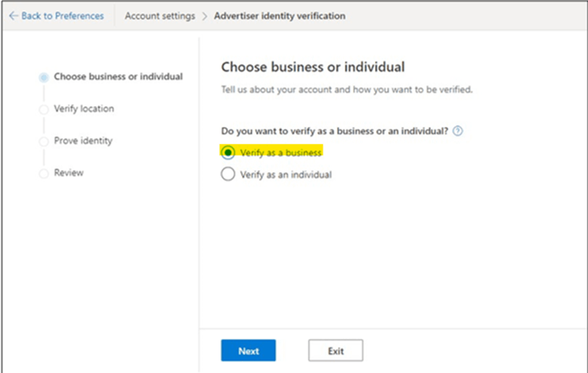
Task: Jump to the Review step label
Action: 69,173
